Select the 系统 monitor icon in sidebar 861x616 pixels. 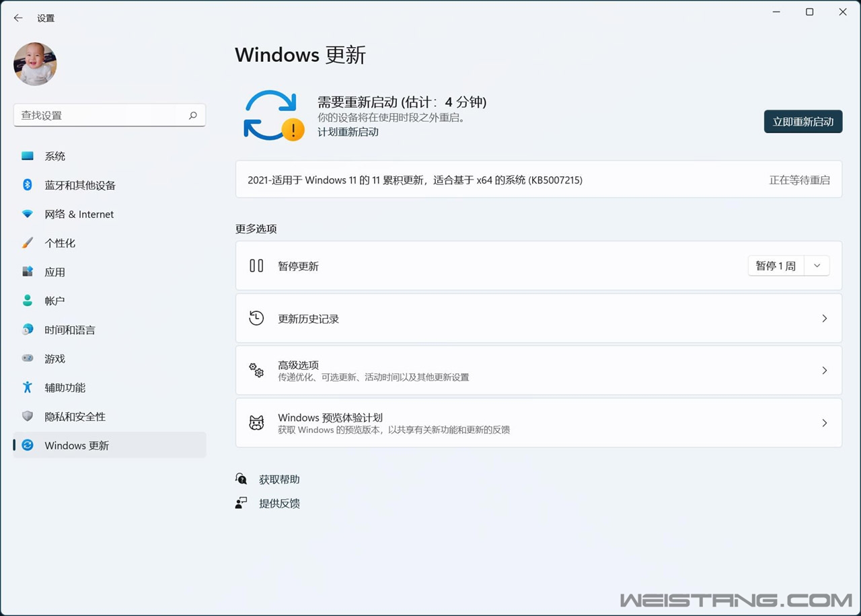28,156
